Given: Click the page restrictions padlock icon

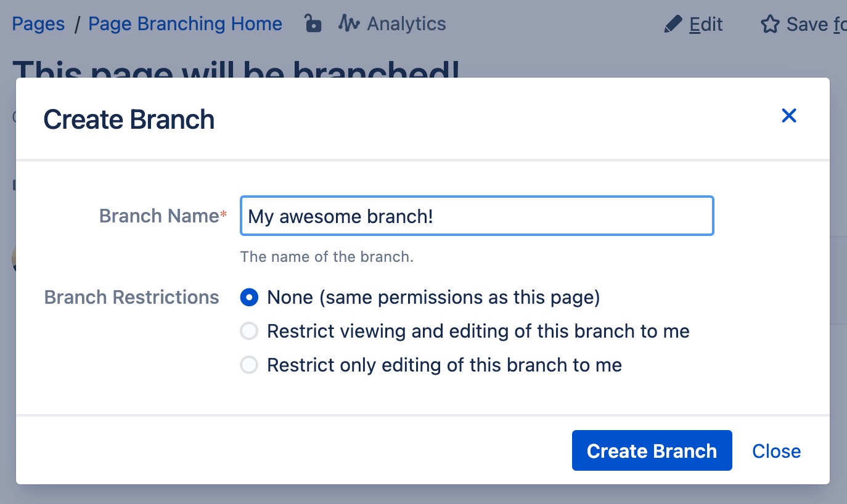Looking at the screenshot, I should [313, 24].
